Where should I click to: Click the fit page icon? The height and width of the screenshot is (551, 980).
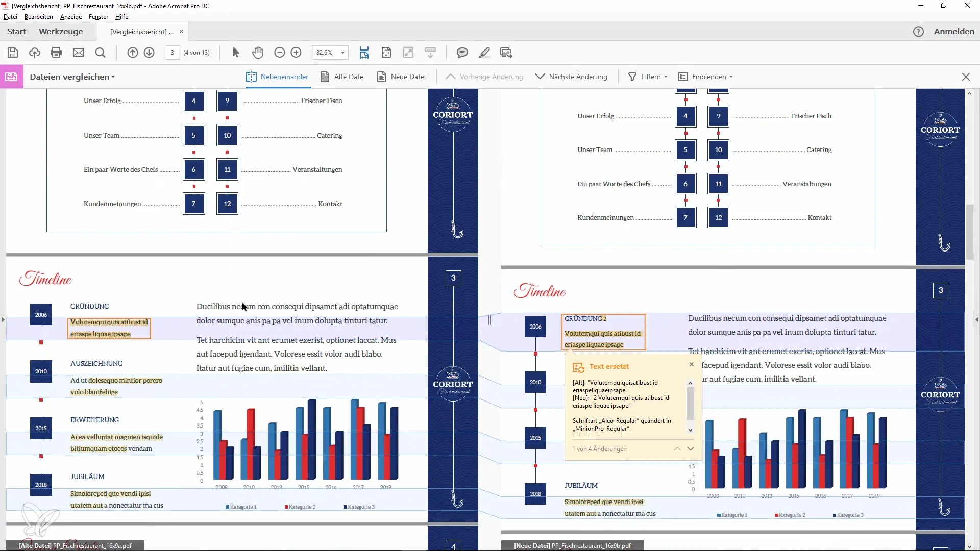[x=386, y=53]
